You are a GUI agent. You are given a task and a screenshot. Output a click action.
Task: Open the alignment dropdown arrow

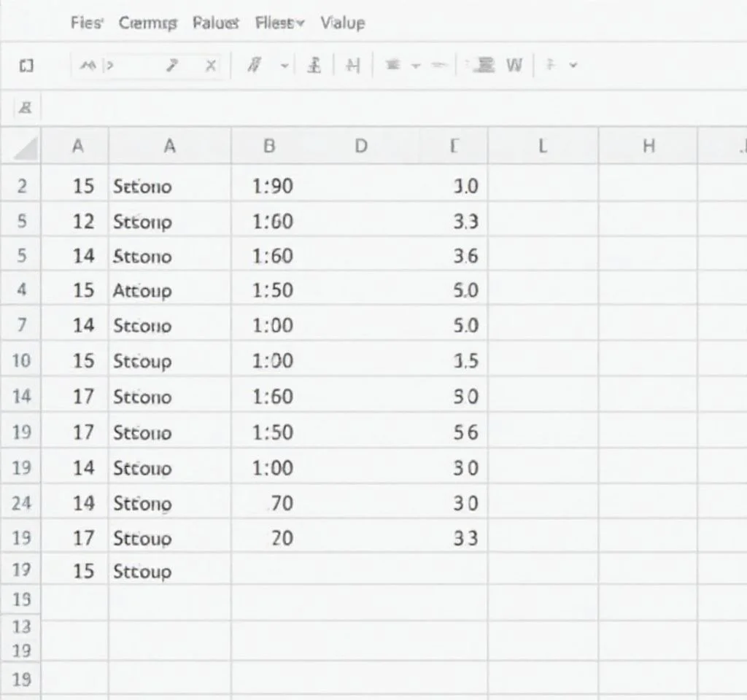(x=416, y=66)
